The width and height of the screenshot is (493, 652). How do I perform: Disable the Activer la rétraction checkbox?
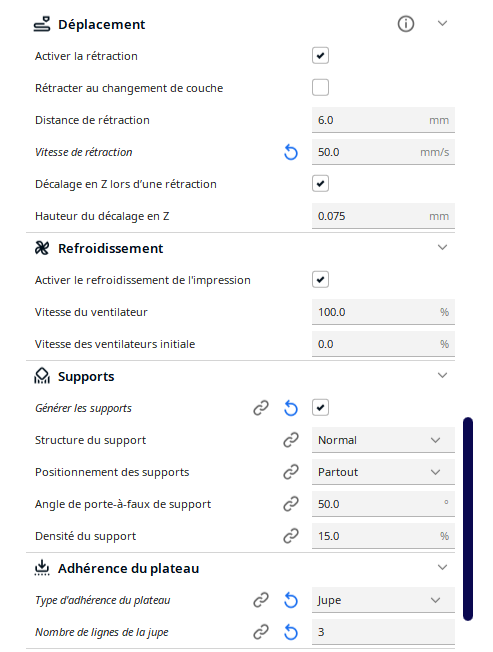click(x=320, y=56)
